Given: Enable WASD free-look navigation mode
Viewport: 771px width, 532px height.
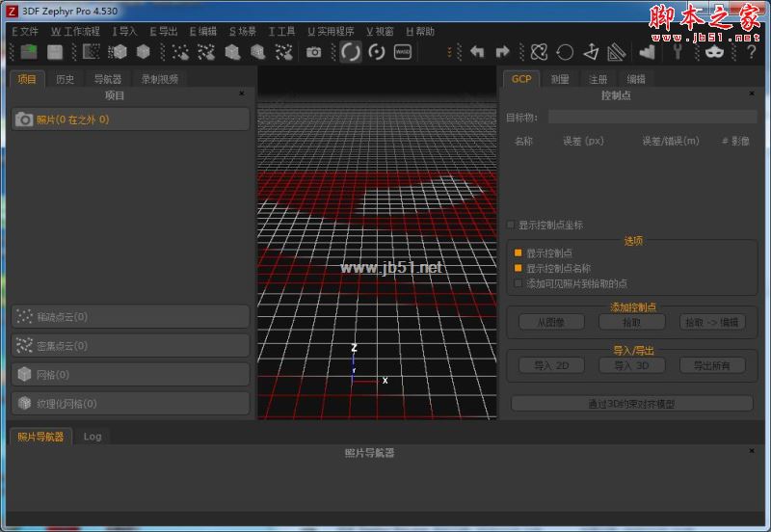Looking at the screenshot, I should 403,52.
